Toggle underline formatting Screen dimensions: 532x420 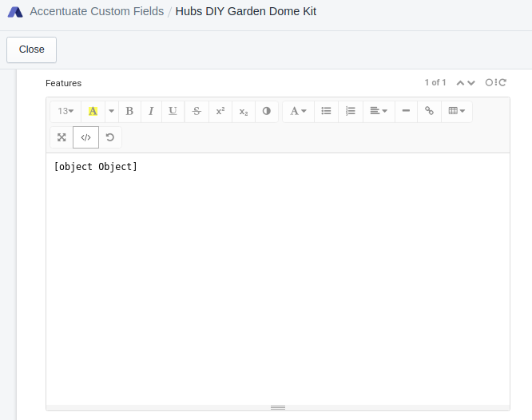[173, 111]
